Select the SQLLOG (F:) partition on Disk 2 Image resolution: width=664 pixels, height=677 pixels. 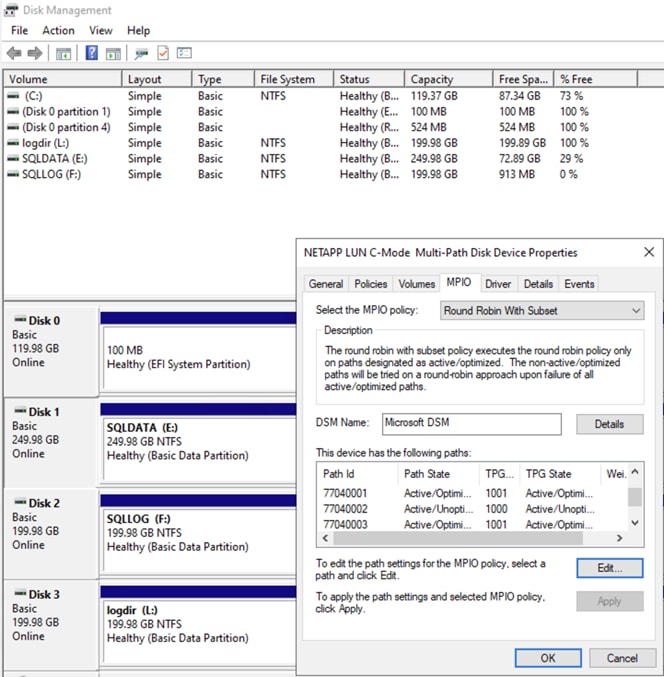pyautogui.click(x=199, y=541)
